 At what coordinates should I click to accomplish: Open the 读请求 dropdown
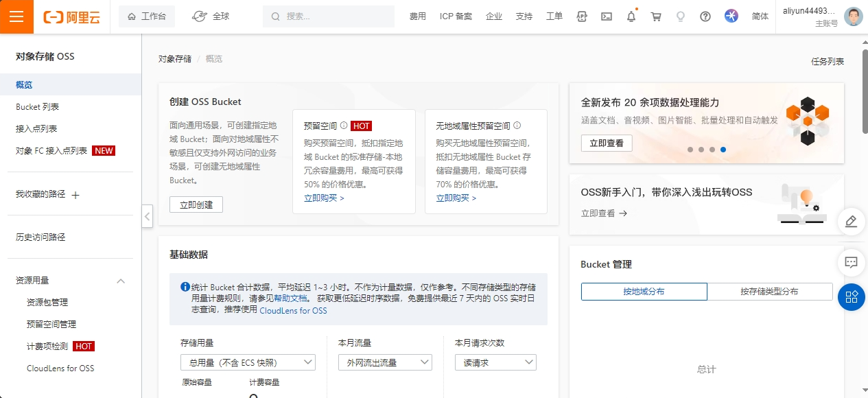pos(495,362)
